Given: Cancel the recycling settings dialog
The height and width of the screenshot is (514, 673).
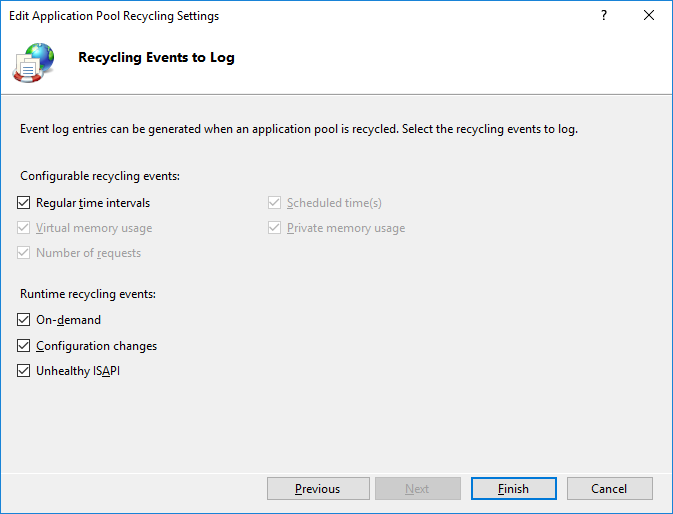Looking at the screenshot, I should [609, 489].
